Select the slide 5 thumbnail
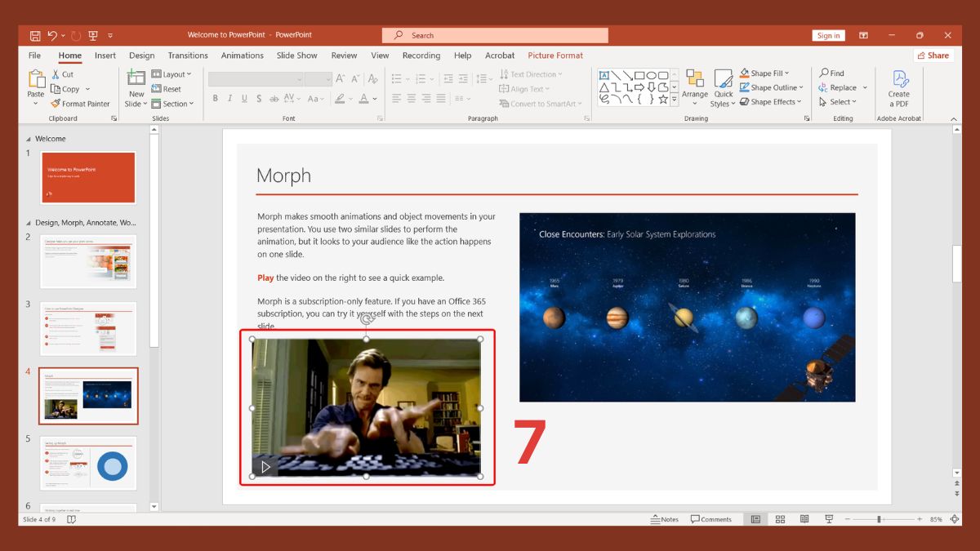Screen dimensions: 980x551 (x=88, y=463)
